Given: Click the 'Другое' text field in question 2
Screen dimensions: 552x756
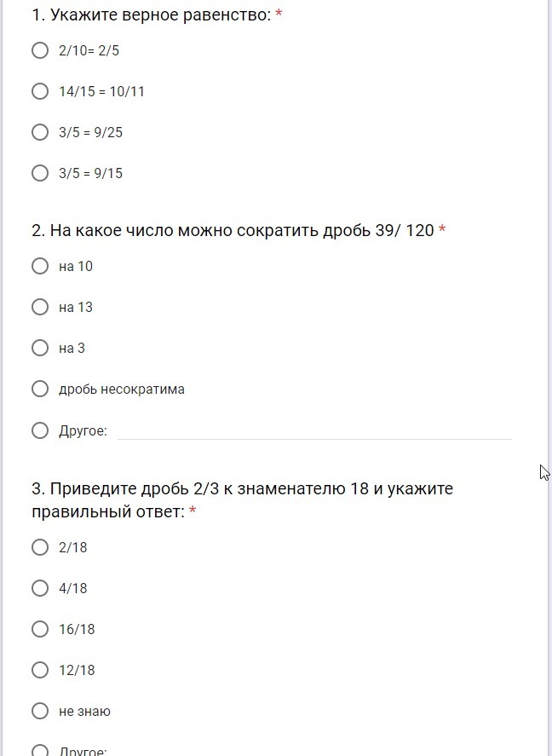Looking at the screenshot, I should (x=313, y=430).
